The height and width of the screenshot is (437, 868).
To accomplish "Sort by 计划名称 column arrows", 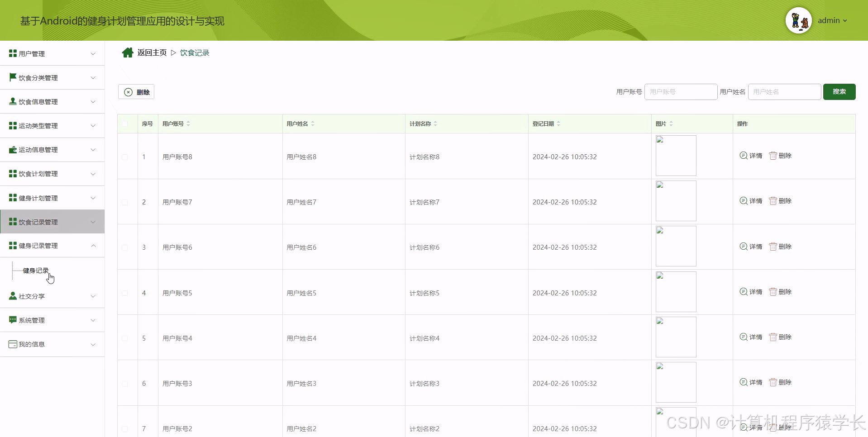I will 435,123.
